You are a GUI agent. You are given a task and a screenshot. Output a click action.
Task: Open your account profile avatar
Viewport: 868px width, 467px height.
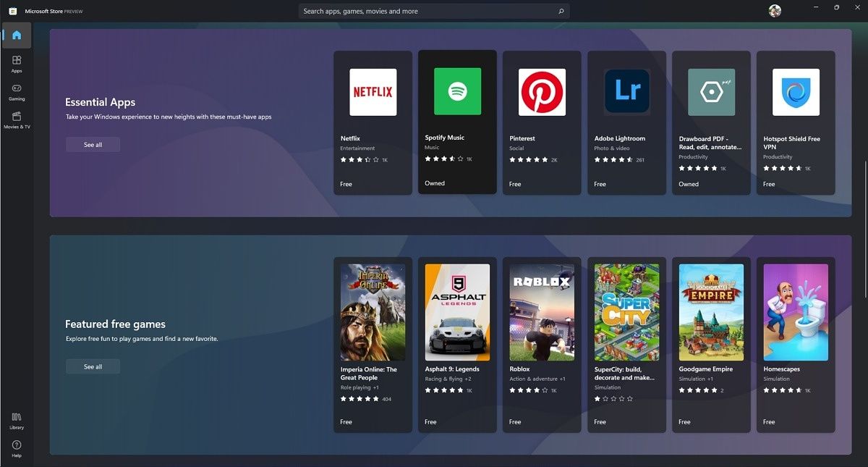tap(774, 10)
